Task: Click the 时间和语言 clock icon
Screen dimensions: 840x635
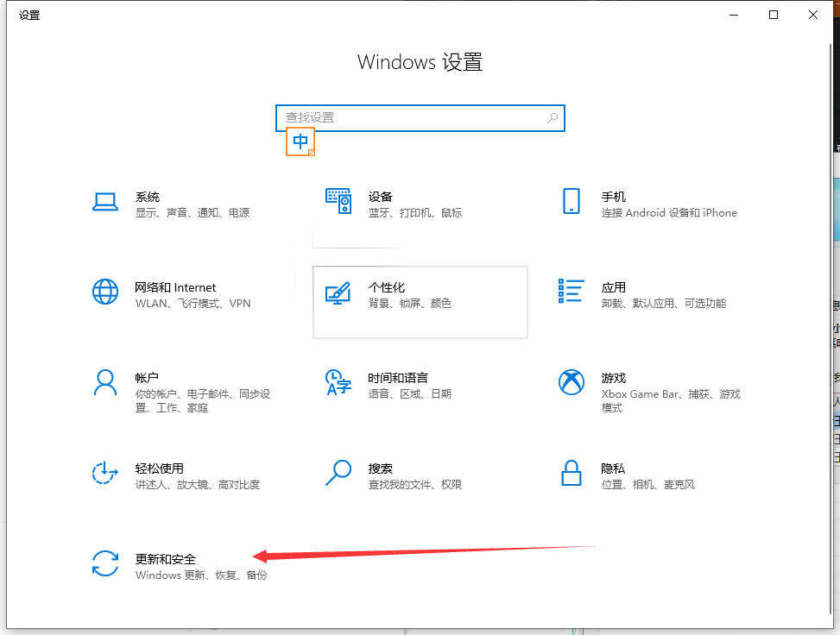Action: 338,382
